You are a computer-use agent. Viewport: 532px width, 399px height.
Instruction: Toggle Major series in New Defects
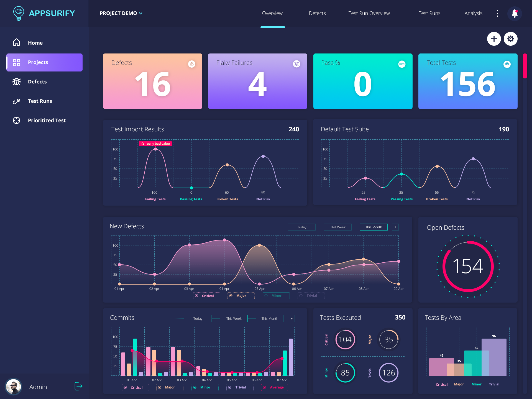click(x=241, y=296)
